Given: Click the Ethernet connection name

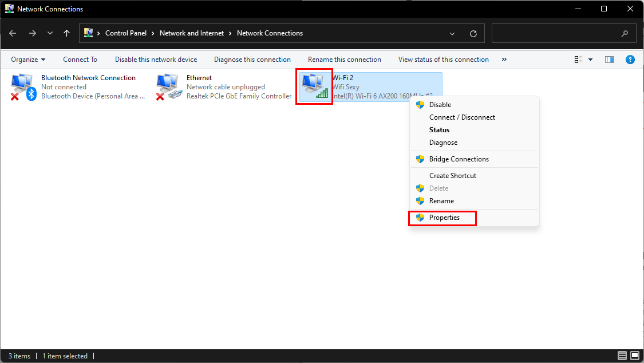Looking at the screenshot, I should click(199, 78).
